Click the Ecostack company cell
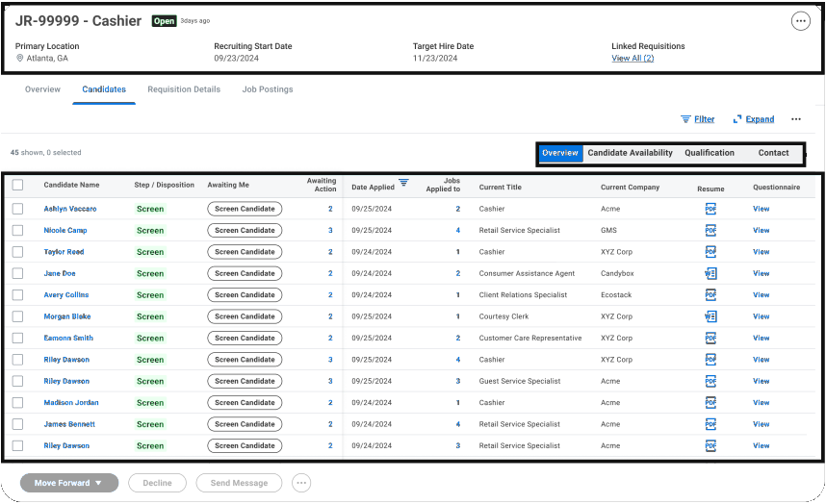 coord(616,295)
